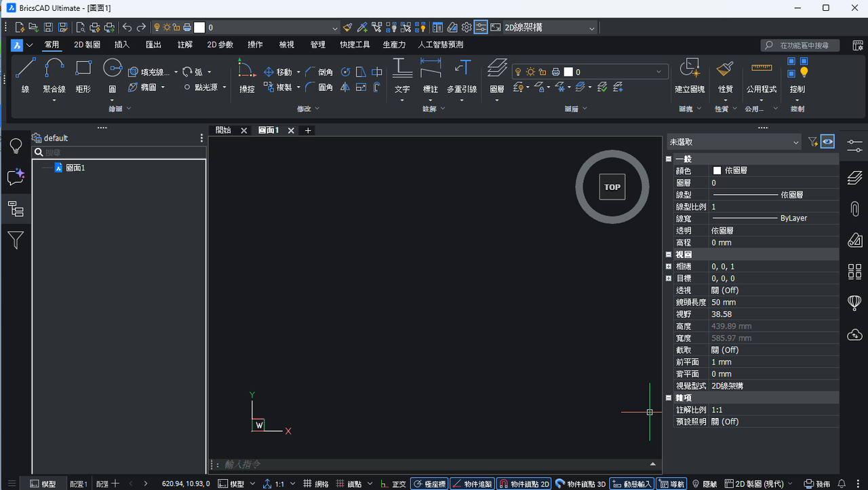The image size is (868, 490).
Task: Toggle 網格 grid display in the status bar
Action: click(315, 484)
